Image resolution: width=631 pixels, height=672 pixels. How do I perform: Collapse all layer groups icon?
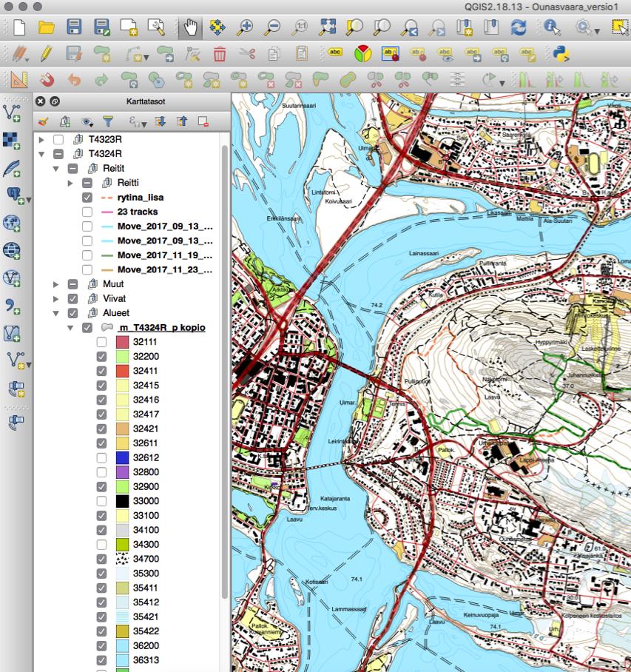click(182, 121)
